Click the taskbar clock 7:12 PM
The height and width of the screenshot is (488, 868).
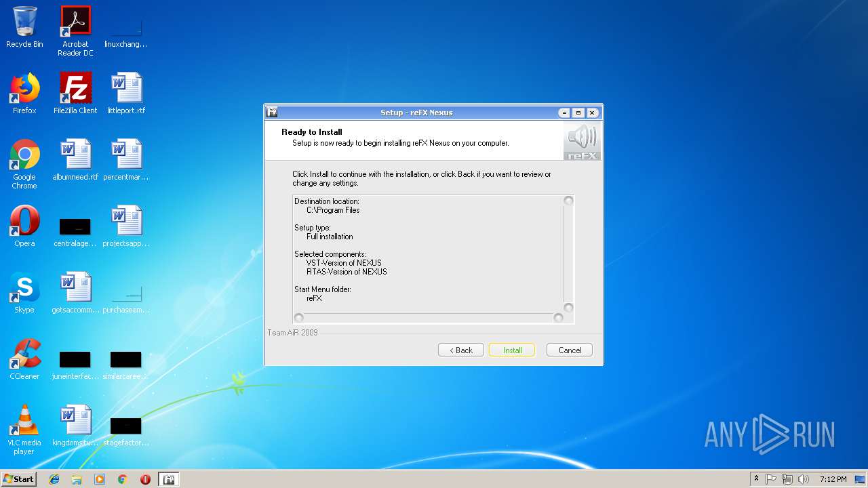(x=833, y=479)
